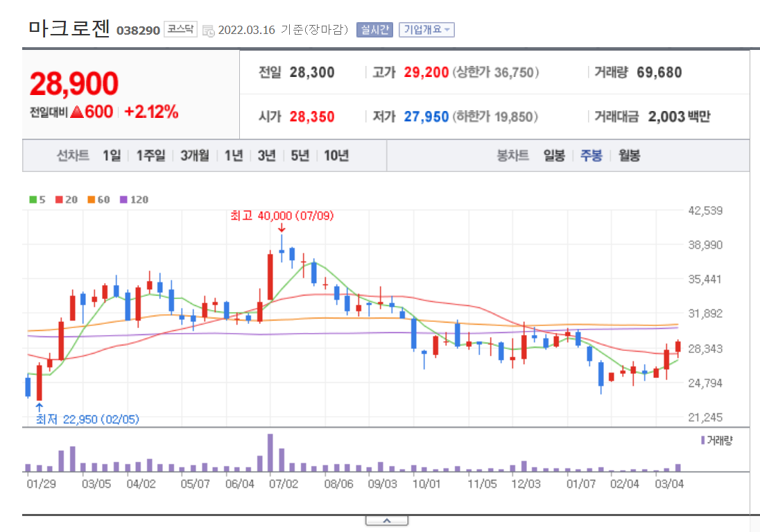760x532 pixels.
Task: Switch to the 주봉 weekly candle chart
Action: point(591,155)
